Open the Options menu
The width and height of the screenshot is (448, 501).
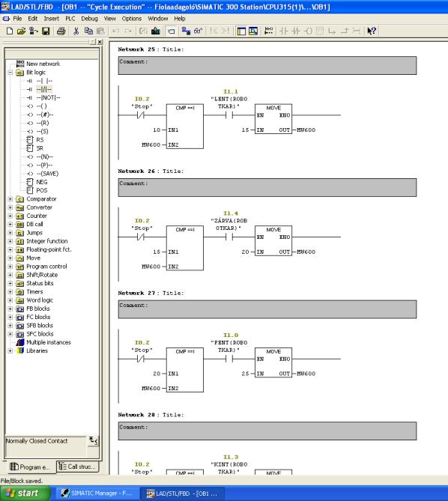(132, 19)
